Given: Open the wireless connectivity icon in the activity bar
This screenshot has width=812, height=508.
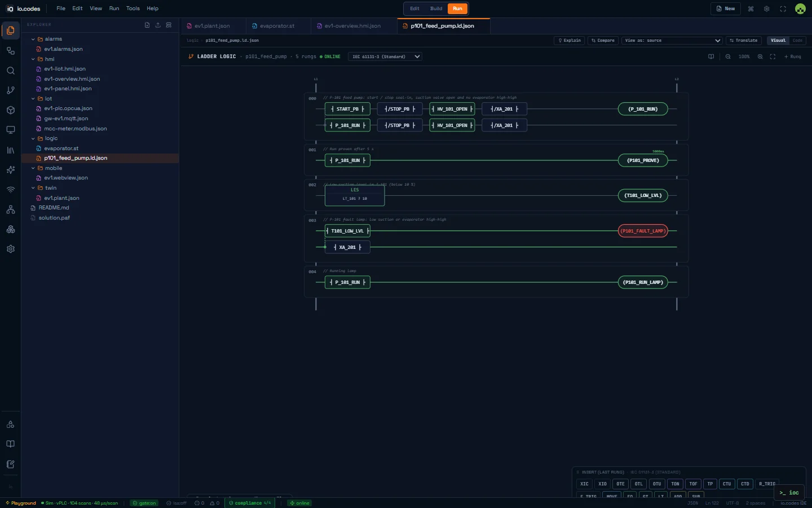Looking at the screenshot, I should pyautogui.click(x=10, y=190).
